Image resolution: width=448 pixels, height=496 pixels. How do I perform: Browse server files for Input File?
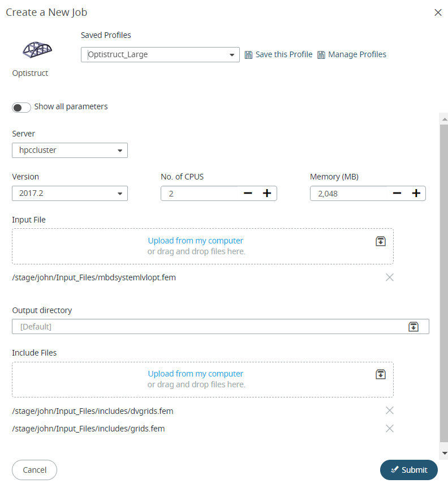(381, 241)
